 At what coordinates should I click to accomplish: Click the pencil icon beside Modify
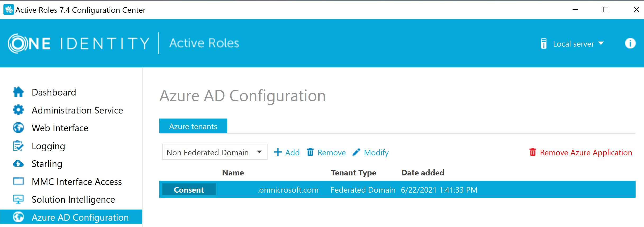(356, 152)
